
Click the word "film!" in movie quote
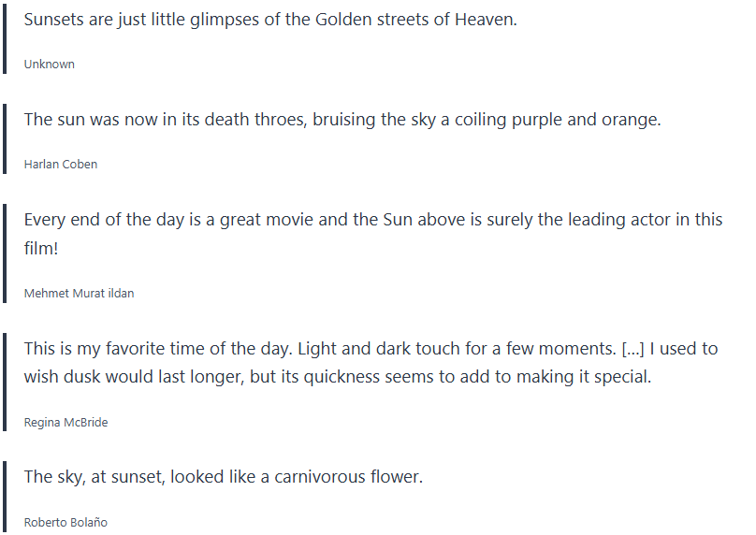[42, 250]
